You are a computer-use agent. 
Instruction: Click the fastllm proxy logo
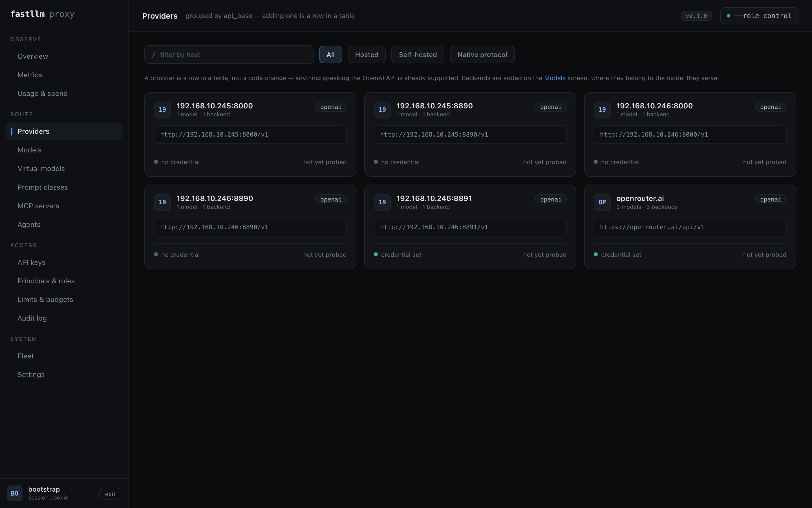click(42, 14)
